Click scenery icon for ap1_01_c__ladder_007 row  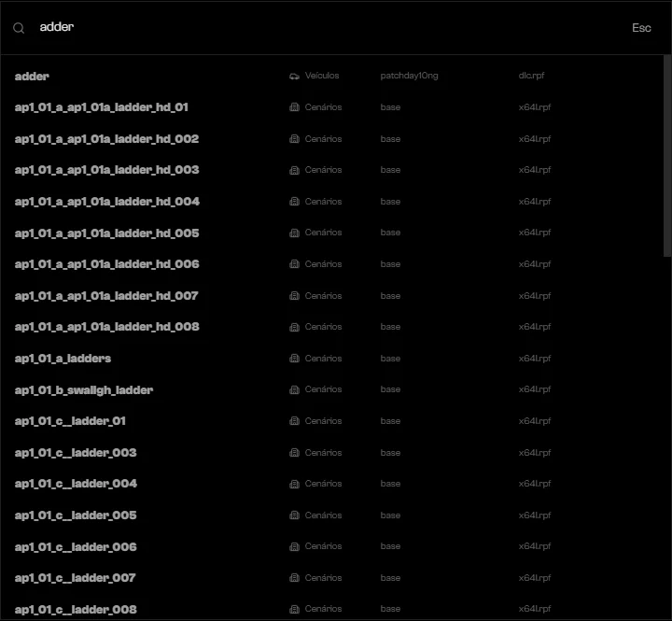click(294, 578)
